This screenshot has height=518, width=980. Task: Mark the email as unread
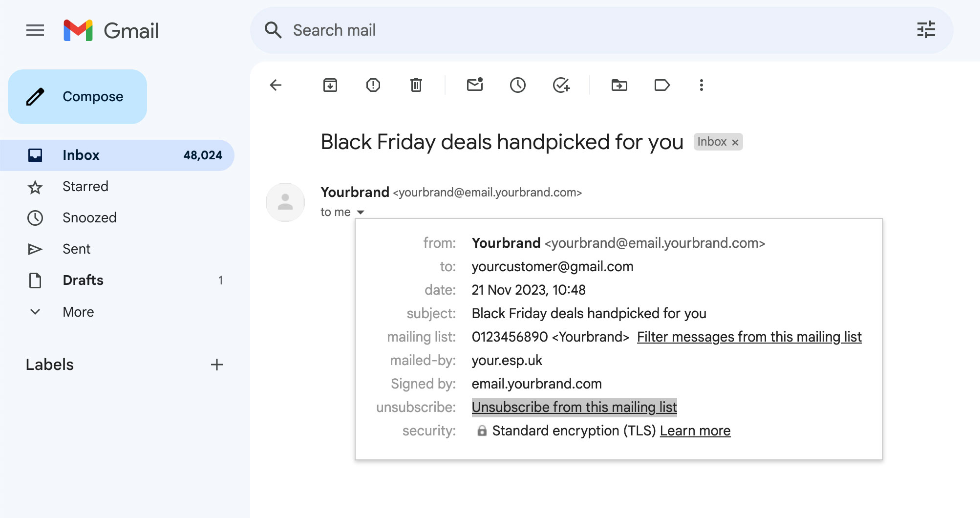[x=475, y=85]
